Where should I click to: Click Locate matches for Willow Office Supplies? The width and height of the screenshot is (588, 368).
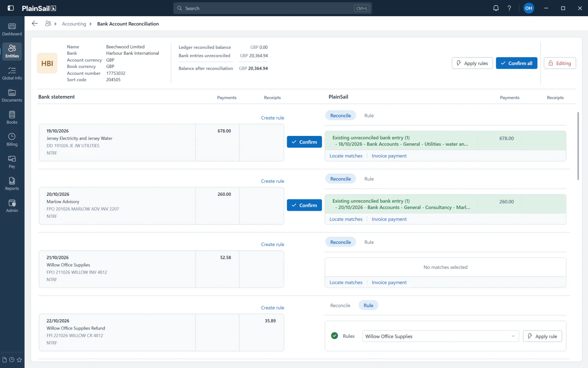(x=346, y=282)
